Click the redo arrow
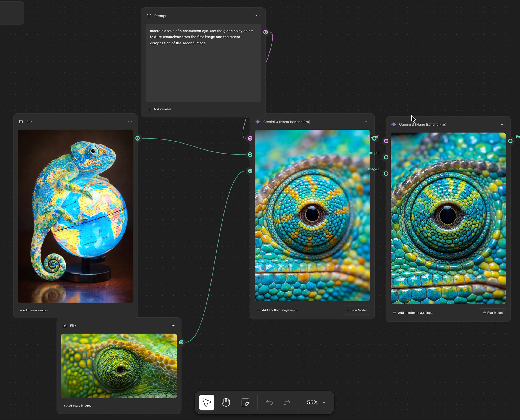This screenshot has height=420, width=520. point(287,402)
